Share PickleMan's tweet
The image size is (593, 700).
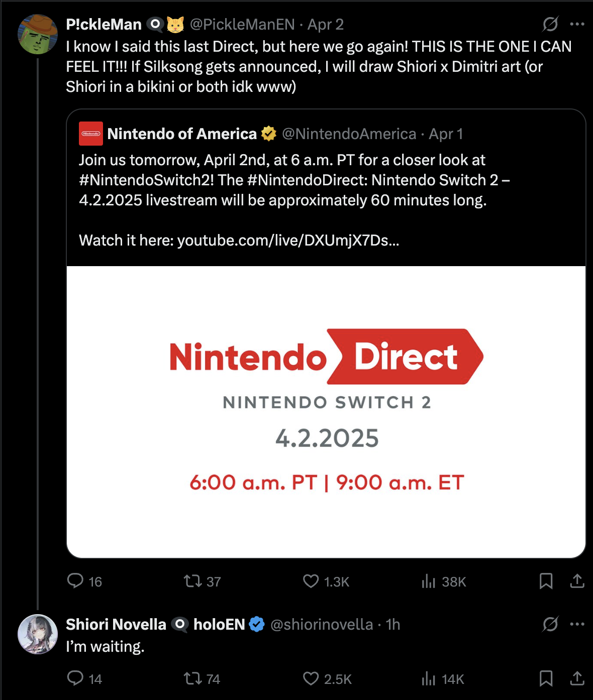coord(577,581)
